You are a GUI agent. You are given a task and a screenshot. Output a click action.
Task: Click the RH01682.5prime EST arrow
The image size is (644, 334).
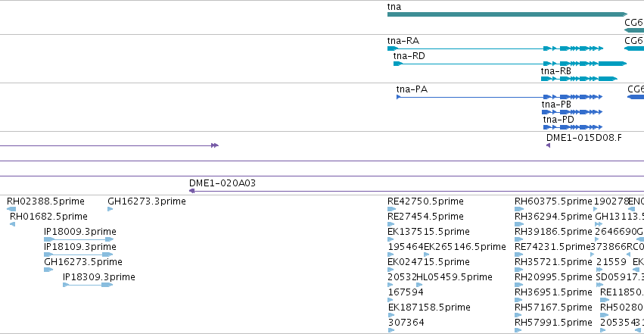tap(12, 224)
